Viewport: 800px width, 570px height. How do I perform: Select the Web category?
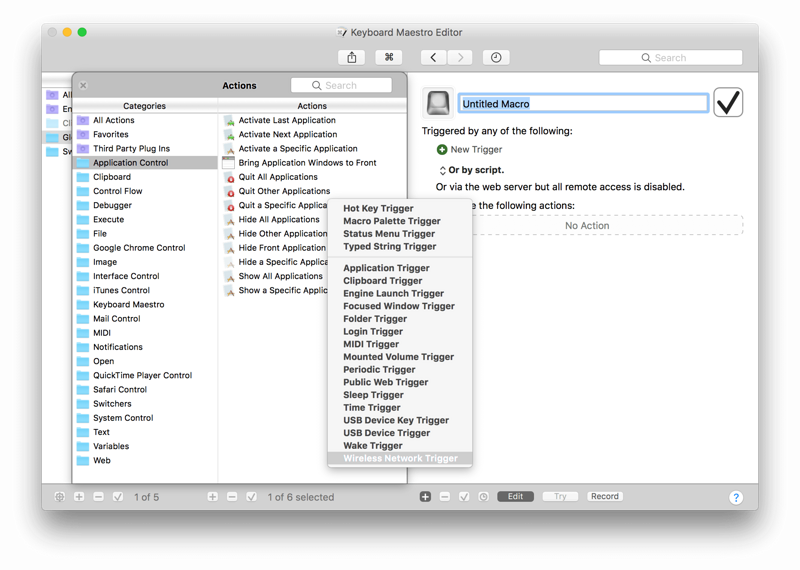145,461
